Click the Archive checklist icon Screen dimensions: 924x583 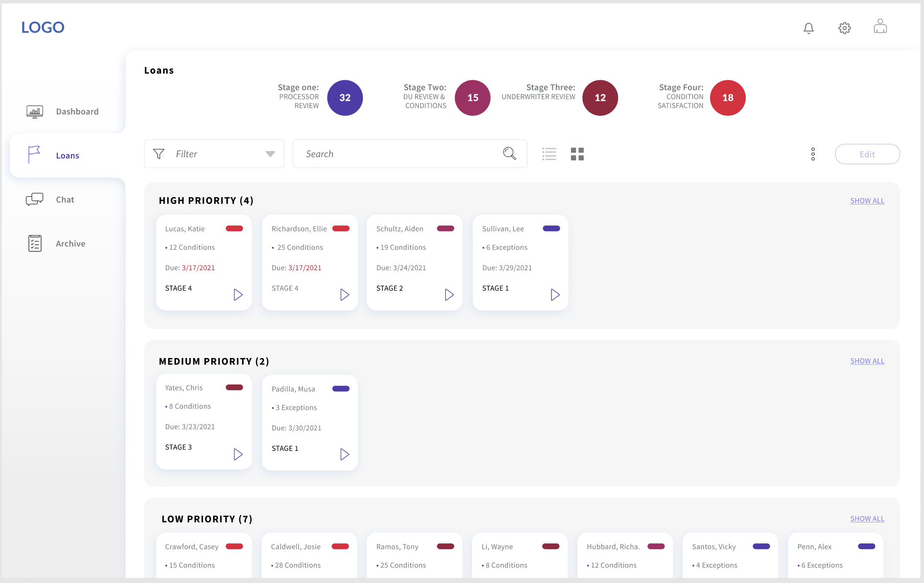pos(35,243)
